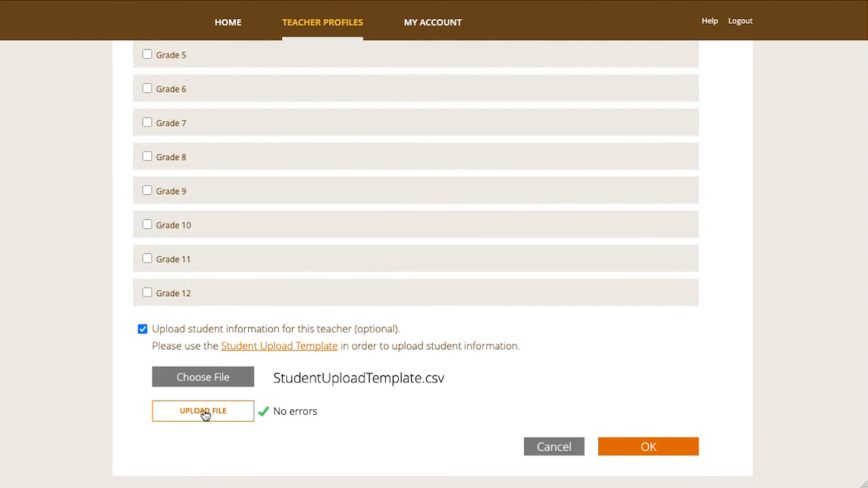868x488 pixels.
Task: Go to Teacher Profiles tab
Action: point(322,22)
